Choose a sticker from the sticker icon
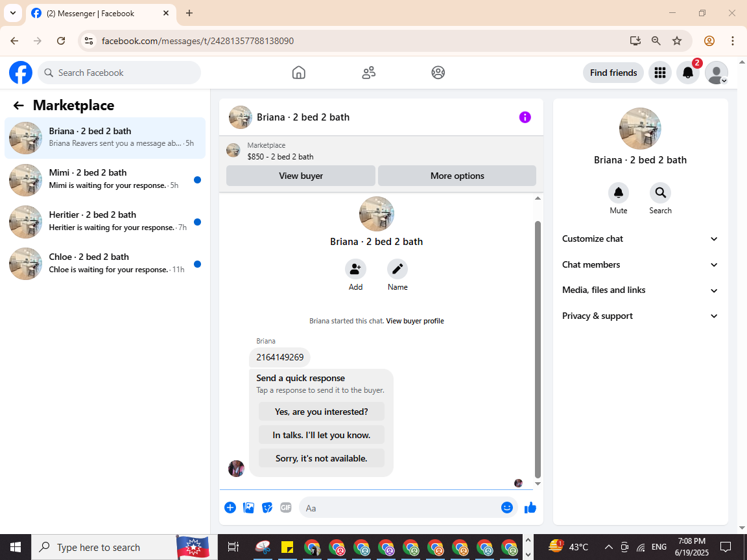 (x=267, y=507)
